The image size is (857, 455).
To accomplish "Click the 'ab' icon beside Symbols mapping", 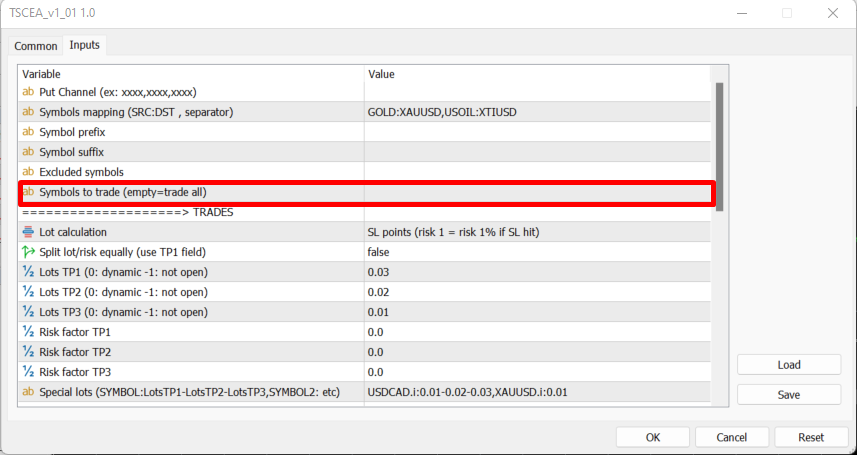I will point(28,112).
